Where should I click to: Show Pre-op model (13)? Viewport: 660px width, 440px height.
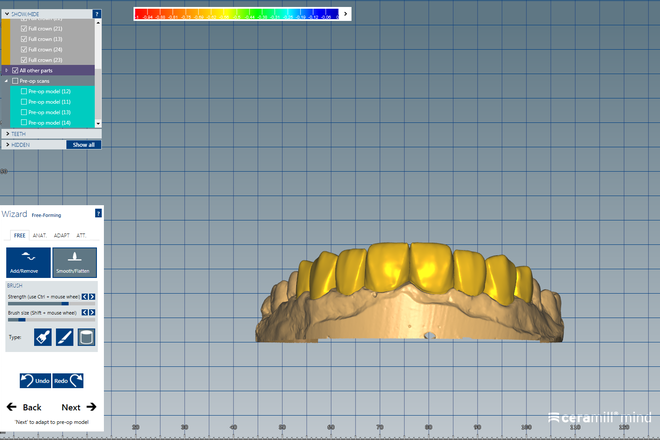pos(24,112)
